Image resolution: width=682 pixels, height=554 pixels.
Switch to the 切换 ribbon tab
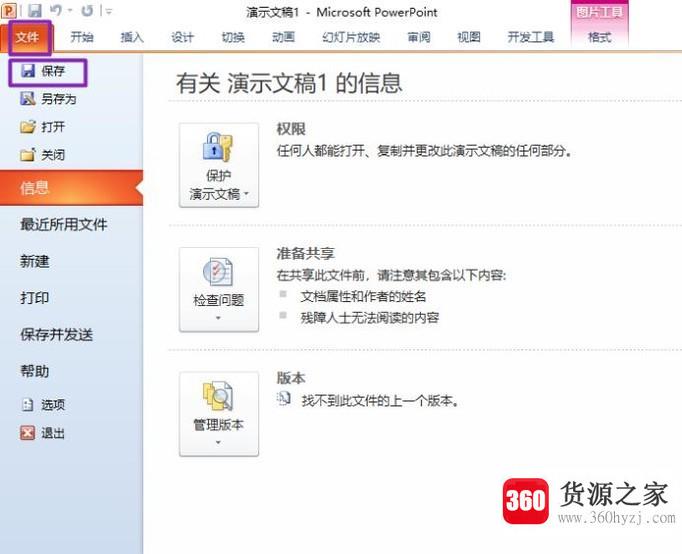coord(233,37)
